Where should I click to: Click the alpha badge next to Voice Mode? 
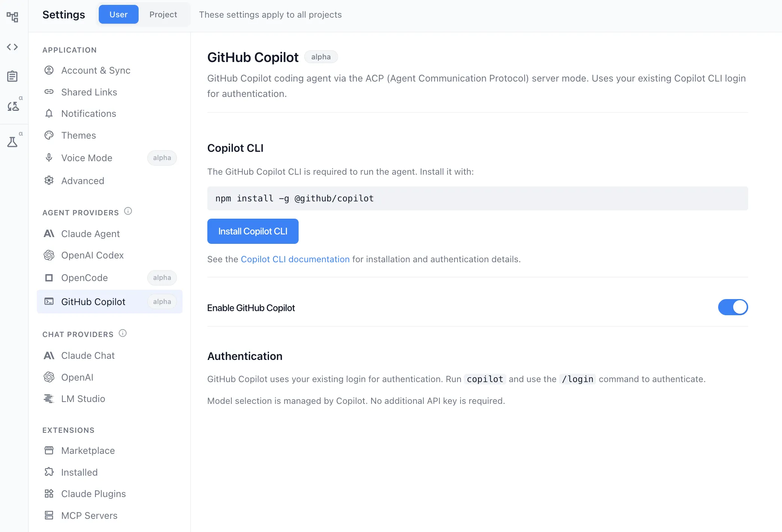pyautogui.click(x=162, y=158)
